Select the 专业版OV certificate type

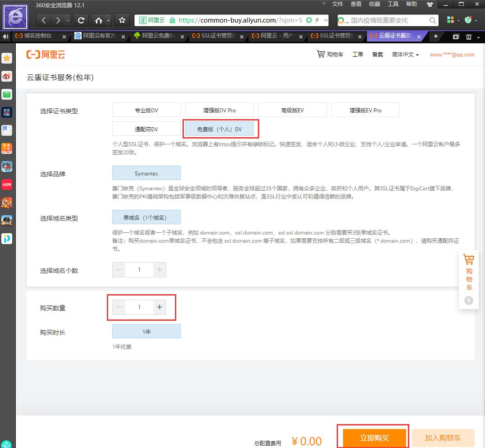[146, 109]
